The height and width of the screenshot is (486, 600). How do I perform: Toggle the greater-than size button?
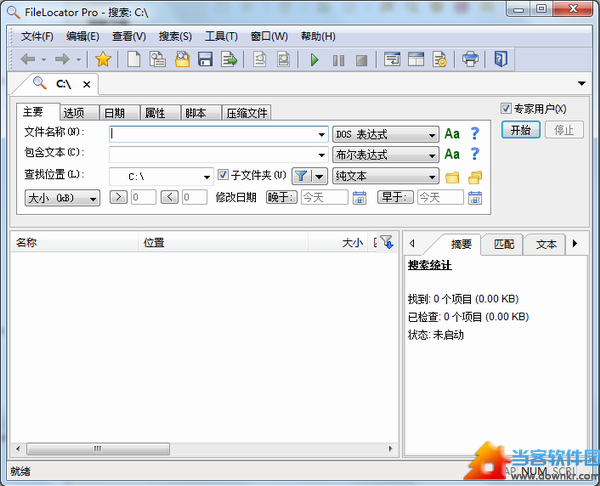[x=119, y=197]
